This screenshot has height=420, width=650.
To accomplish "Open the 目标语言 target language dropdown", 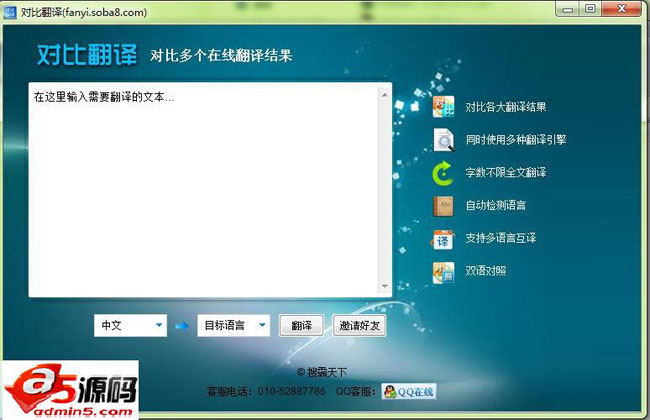I will (x=233, y=325).
